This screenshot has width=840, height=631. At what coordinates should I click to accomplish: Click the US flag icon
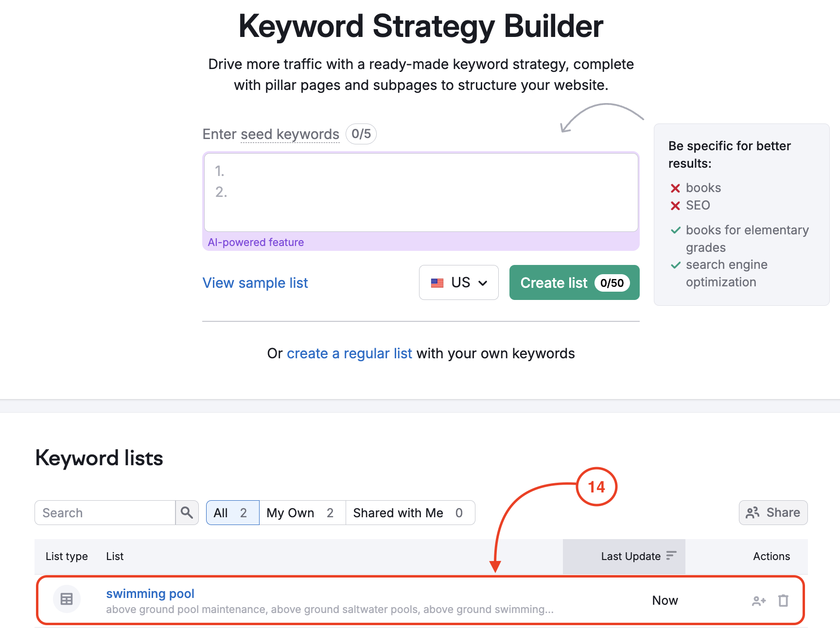[437, 282]
